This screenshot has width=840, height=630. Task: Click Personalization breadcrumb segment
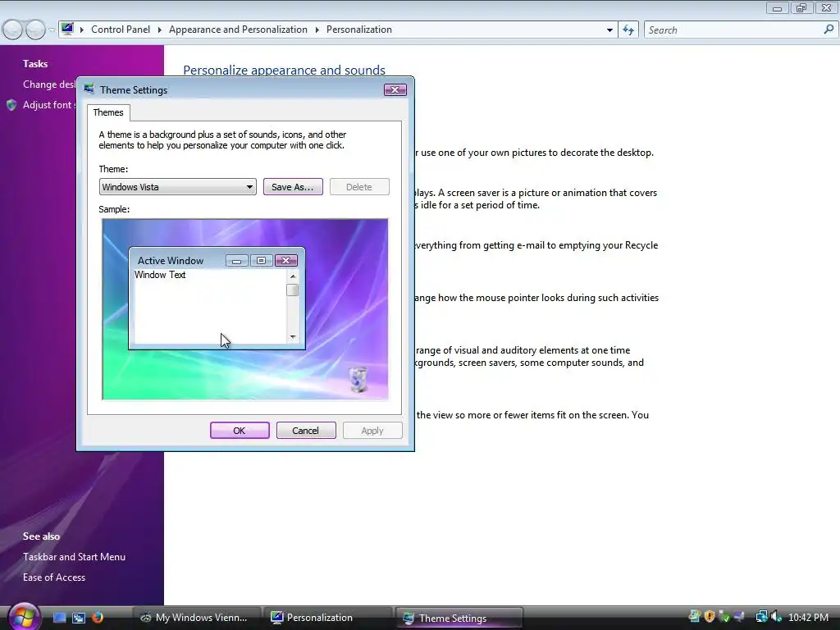[359, 30]
